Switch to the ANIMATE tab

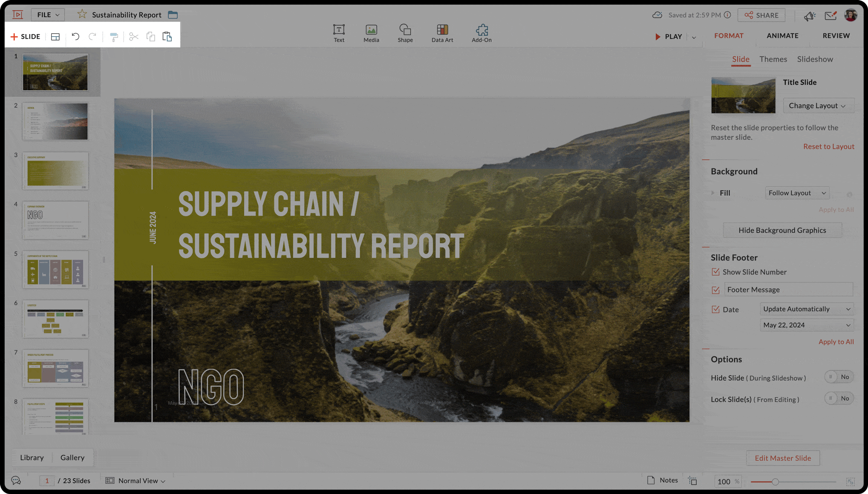point(782,36)
